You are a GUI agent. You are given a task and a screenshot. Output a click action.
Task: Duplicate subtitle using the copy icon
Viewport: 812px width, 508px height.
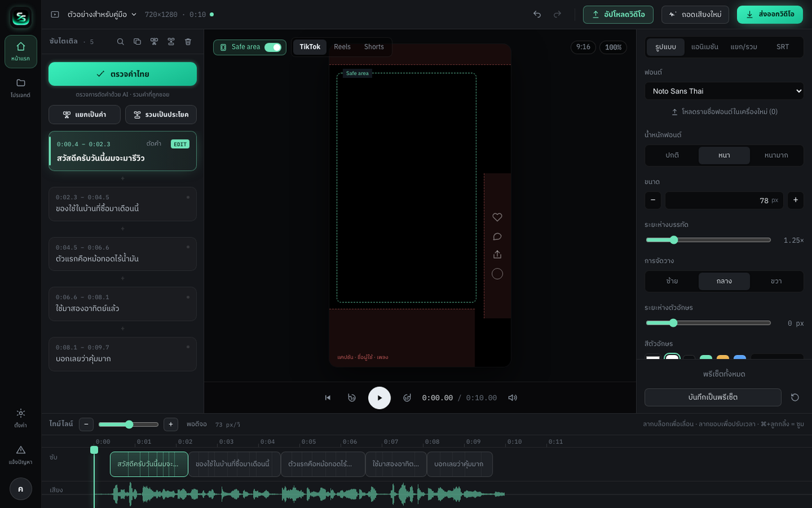(x=137, y=41)
